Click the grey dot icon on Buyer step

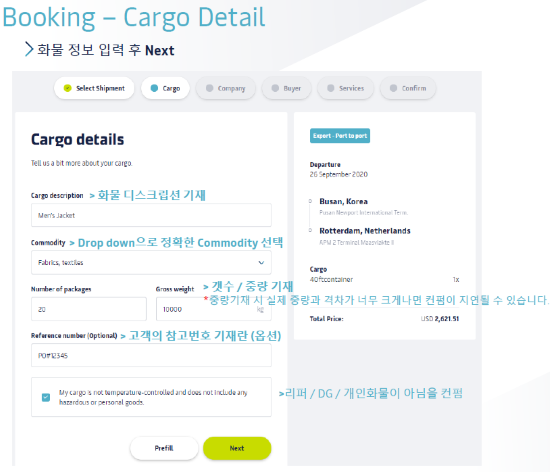275,88
